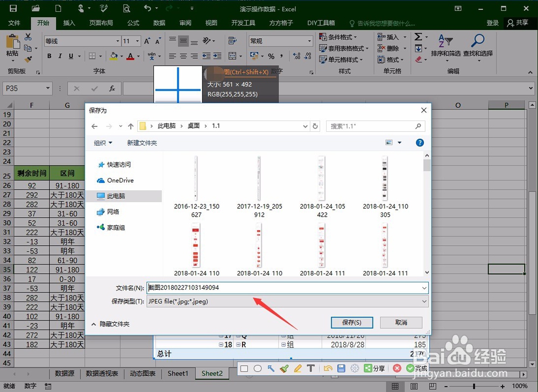Expand the 组织 dropdown menu
Screen dimensions: 538x392
coord(103,143)
